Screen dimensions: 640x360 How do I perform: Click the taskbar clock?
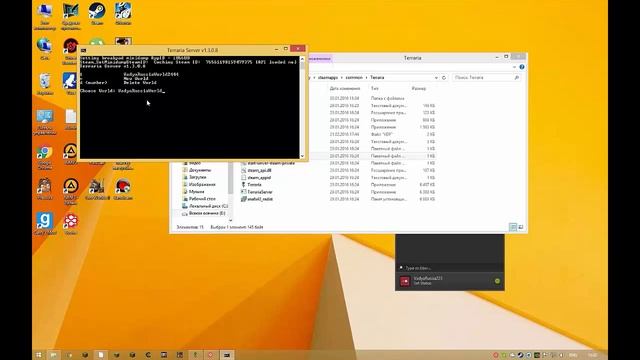pos(593,355)
